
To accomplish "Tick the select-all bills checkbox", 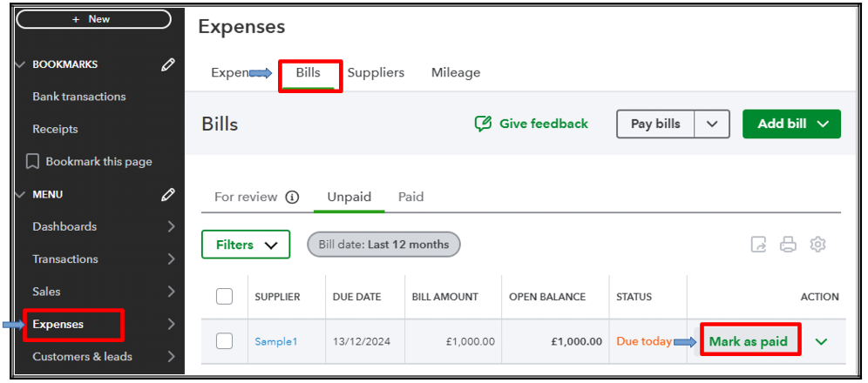I will pos(225,297).
